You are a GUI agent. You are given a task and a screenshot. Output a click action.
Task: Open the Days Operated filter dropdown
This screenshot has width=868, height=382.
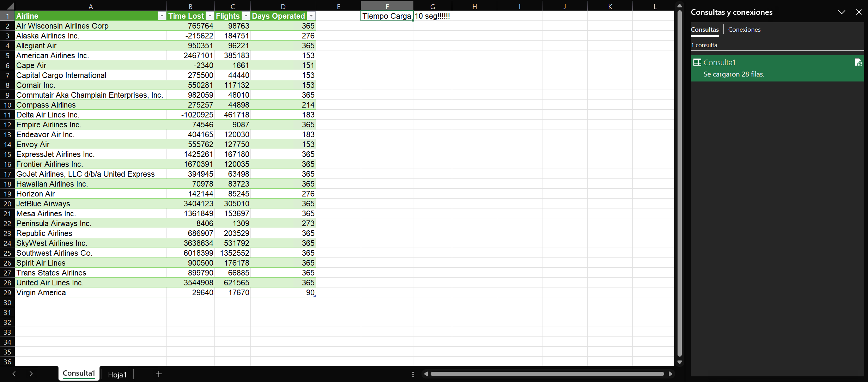311,16
